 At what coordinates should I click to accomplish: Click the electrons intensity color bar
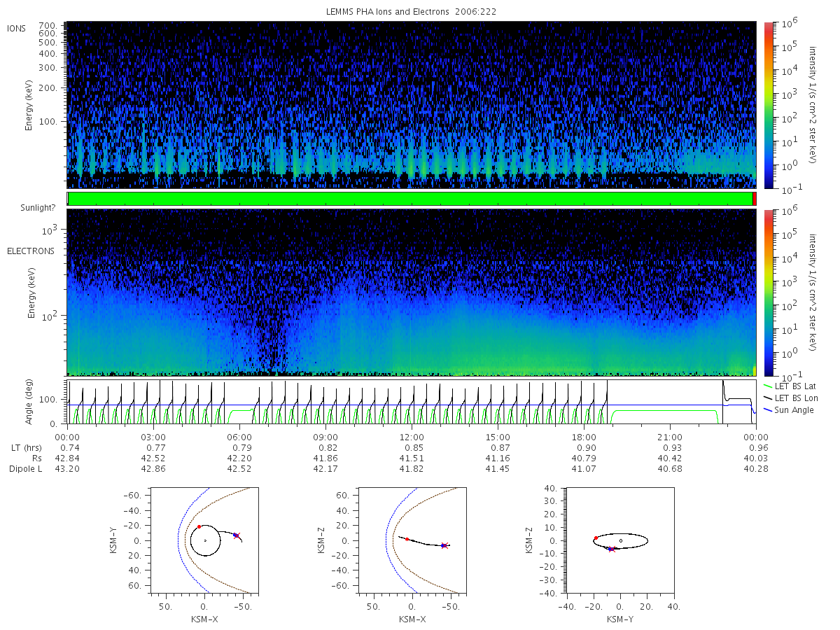tap(768, 293)
